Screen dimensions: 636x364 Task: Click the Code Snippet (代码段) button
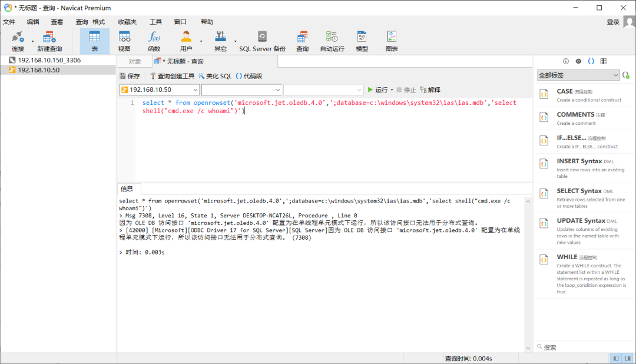pyautogui.click(x=249, y=76)
